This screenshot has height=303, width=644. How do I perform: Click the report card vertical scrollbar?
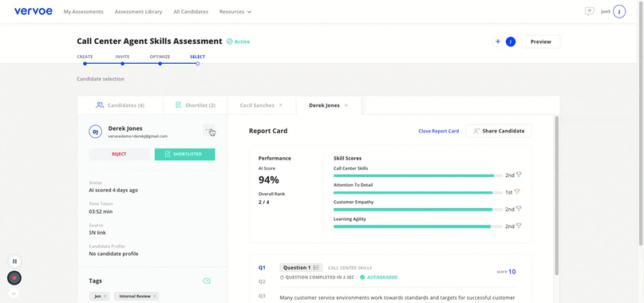[x=557, y=195]
